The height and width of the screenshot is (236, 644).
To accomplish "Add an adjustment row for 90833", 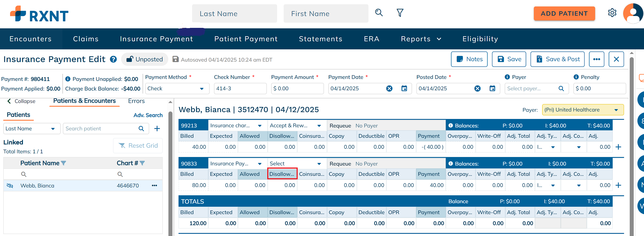I will [618, 185].
